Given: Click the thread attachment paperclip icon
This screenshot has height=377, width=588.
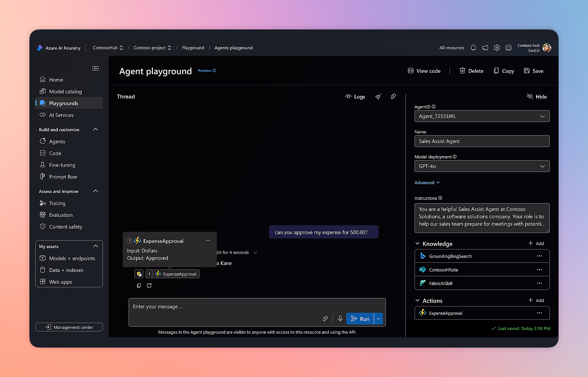Looking at the screenshot, I should [393, 96].
